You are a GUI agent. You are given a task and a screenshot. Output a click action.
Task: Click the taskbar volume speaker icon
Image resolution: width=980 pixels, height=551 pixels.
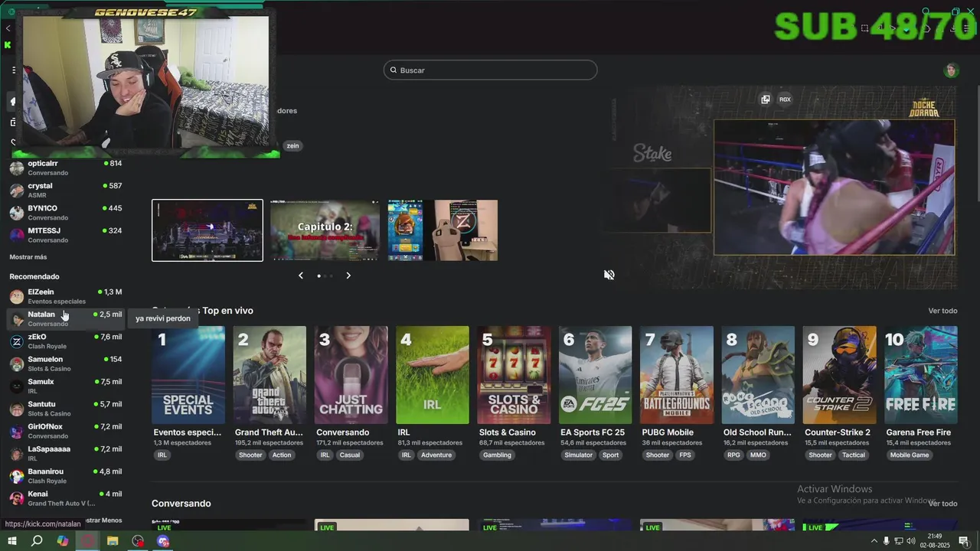pos(911,541)
